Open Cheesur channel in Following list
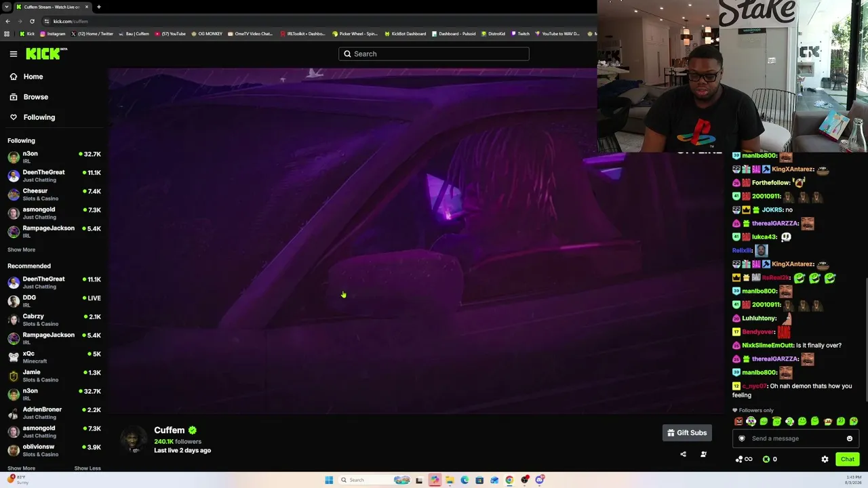868x488 pixels. point(54,194)
